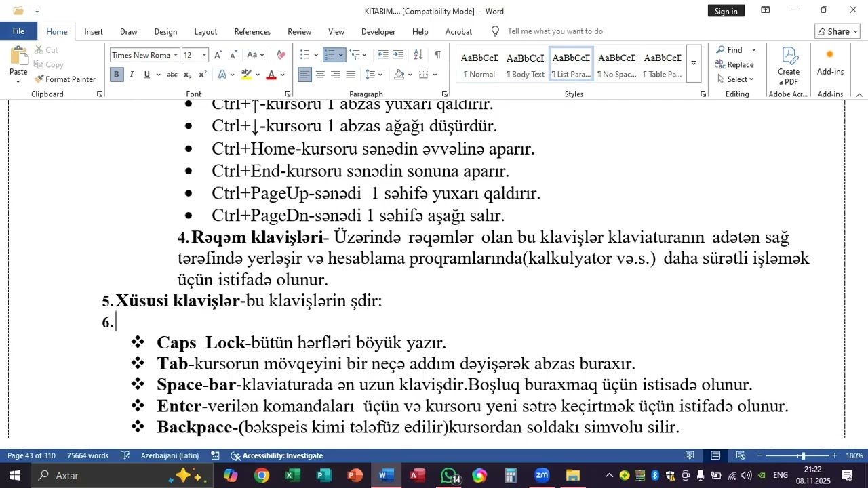Click Replace in Editing group
Image resolution: width=868 pixels, height=488 pixels.
click(734, 64)
